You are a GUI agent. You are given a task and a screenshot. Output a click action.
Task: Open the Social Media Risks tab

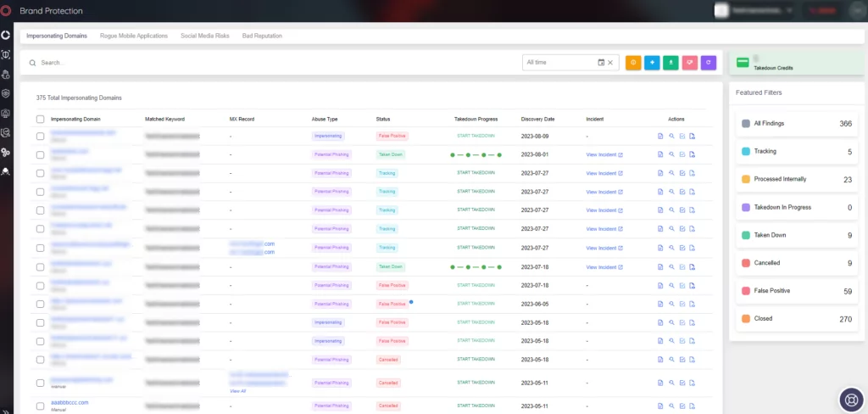pyautogui.click(x=205, y=36)
